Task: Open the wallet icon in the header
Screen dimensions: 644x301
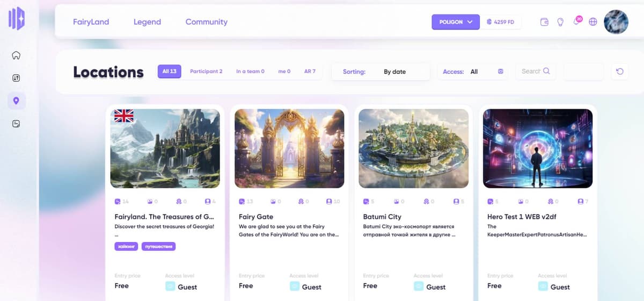Action: [x=544, y=22]
